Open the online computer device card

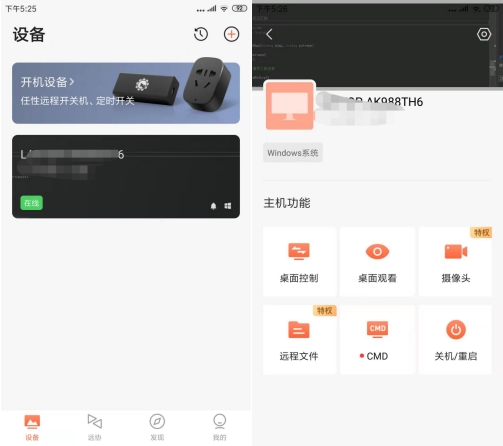[126, 177]
